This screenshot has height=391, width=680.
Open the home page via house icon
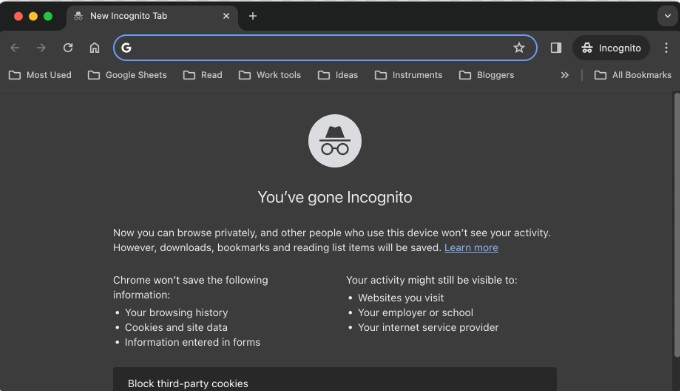[95, 48]
